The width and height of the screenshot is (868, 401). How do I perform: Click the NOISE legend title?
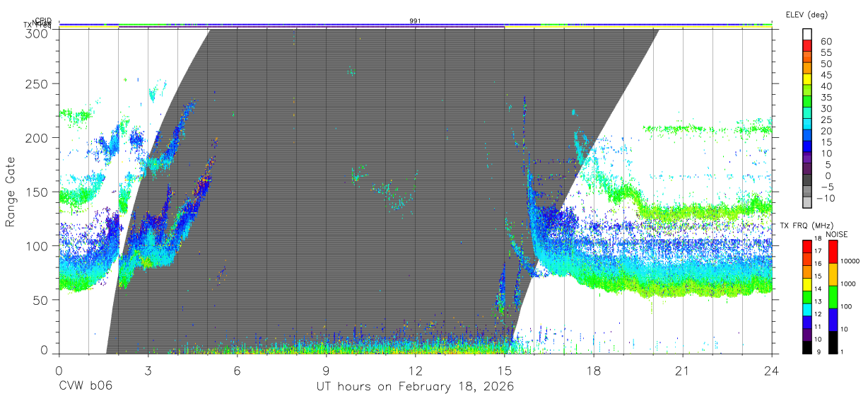(838, 234)
